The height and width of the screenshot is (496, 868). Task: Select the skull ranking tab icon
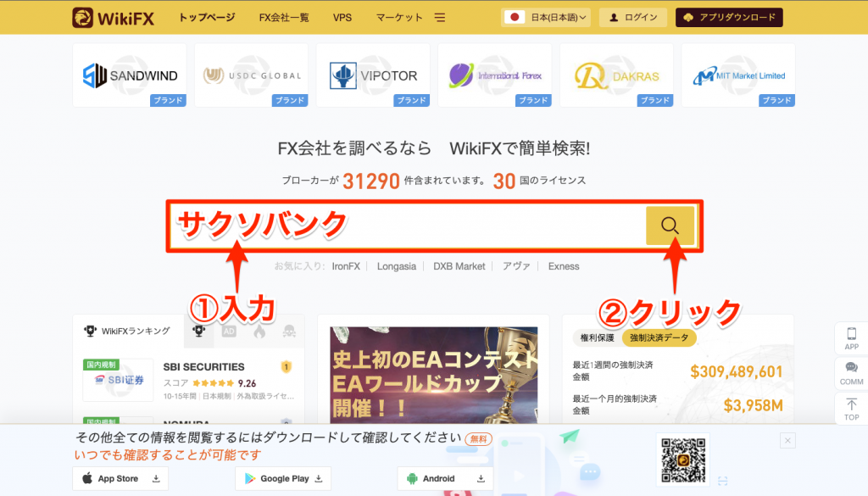pos(289,331)
